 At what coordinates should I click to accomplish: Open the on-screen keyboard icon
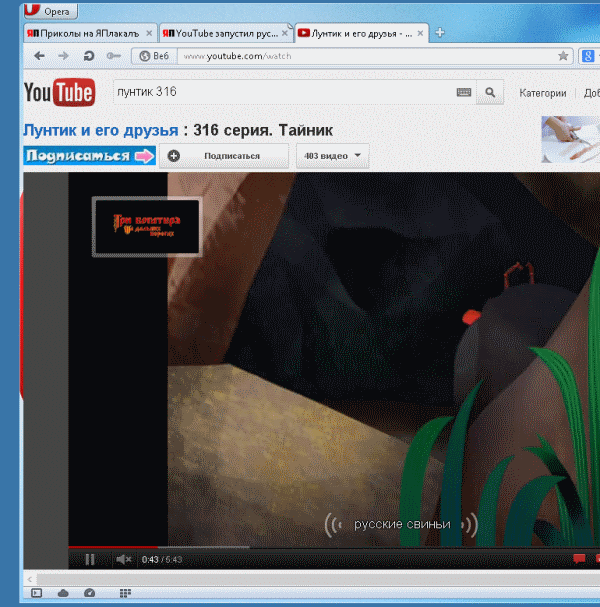tap(464, 92)
